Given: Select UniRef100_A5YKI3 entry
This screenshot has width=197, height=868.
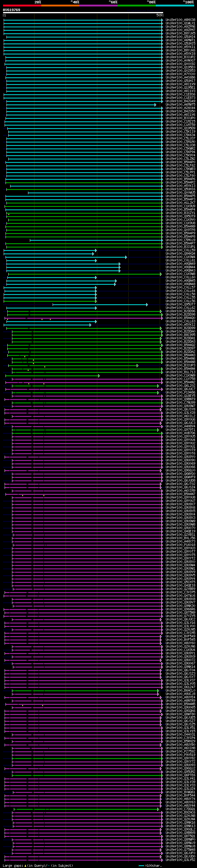Looking at the screenshot, I should point(180,186).
